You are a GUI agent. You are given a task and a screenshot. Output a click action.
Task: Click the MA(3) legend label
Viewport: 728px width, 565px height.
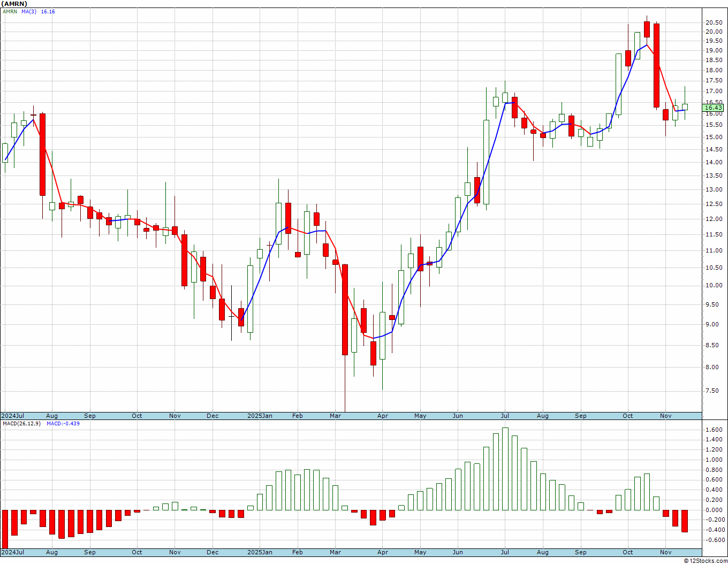pos(29,12)
